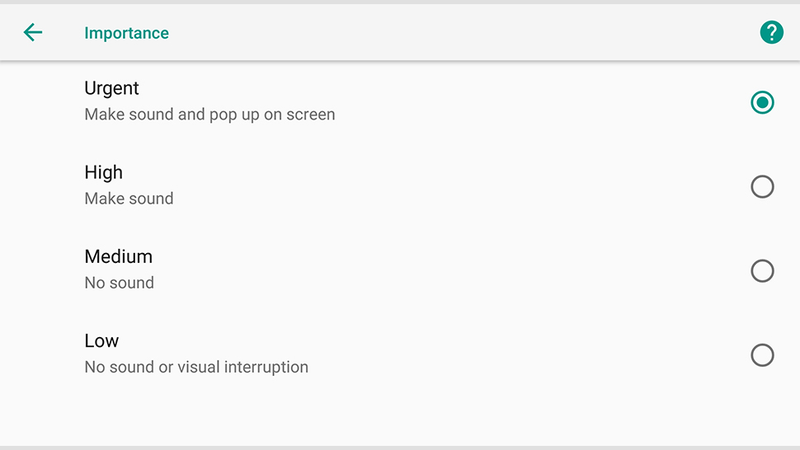Open help via question mark icon
The height and width of the screenshot is (450, 800).
[x=771, y=33]
